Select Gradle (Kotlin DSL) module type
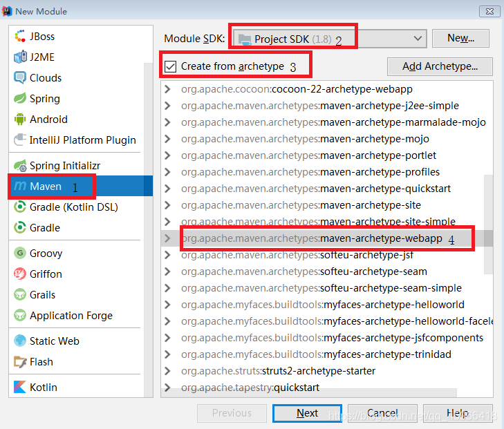The height and width of the screenshot is (429, 504). coord(77,207)
